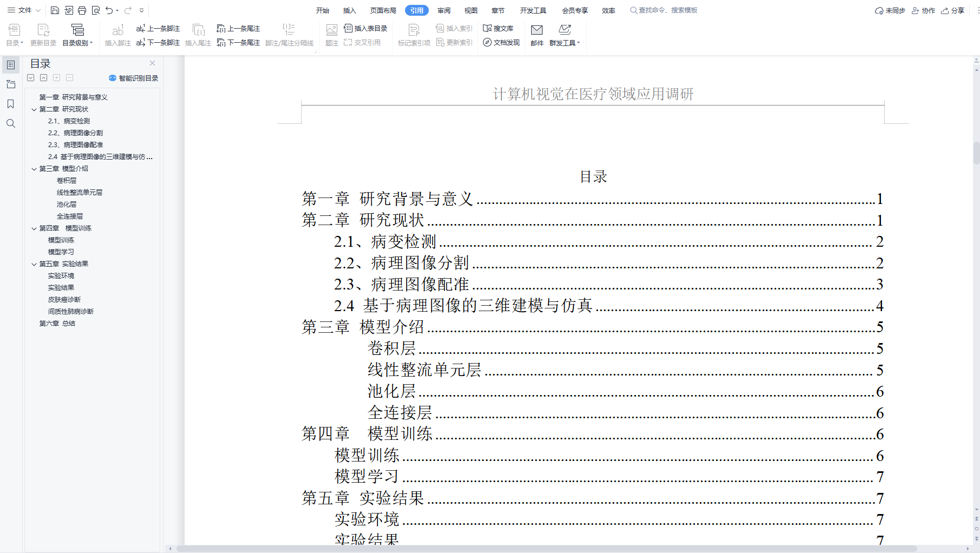Click 插入表目录 insert table index
This screenshot has height=553, width=980.
click(x=366, y=28)
